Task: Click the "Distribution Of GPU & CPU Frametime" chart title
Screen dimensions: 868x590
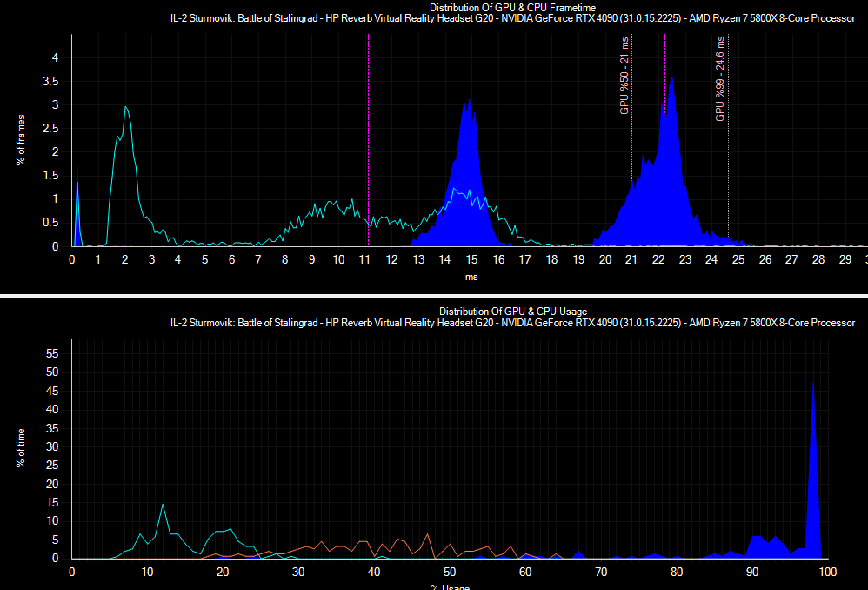Action: 512,7
